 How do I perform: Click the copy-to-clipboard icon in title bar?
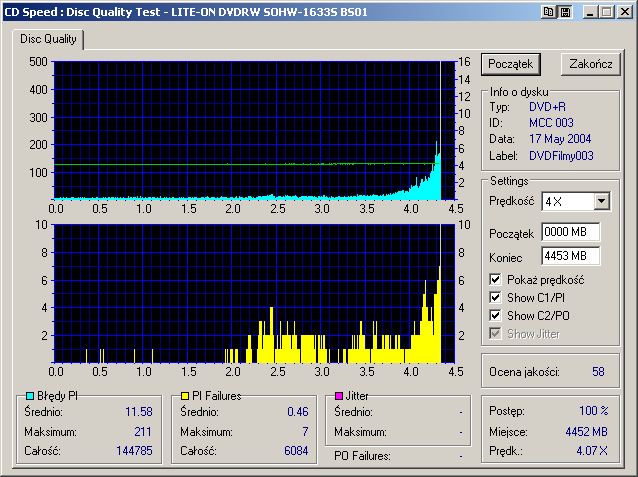tap(548, 12)
